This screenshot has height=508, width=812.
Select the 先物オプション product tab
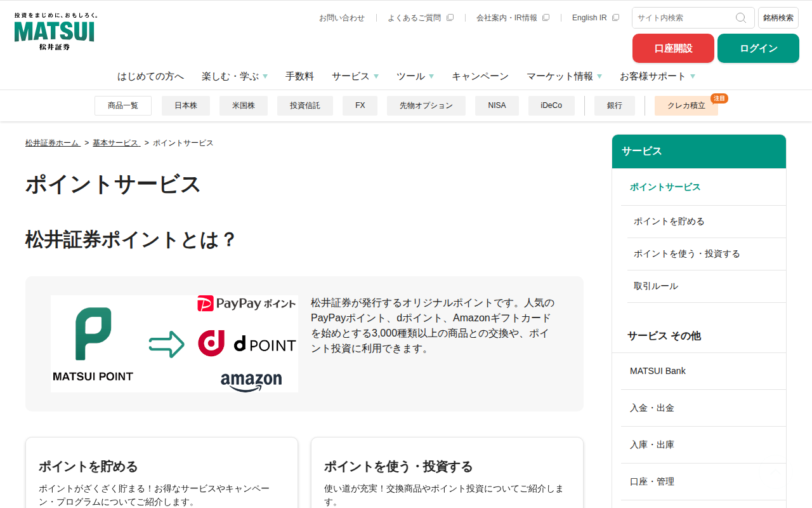[426, 105]
